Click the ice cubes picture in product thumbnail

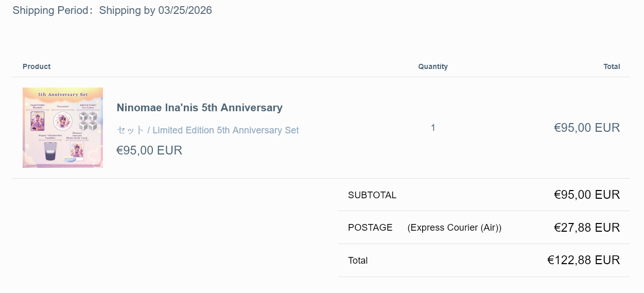[x=88, y=122]
